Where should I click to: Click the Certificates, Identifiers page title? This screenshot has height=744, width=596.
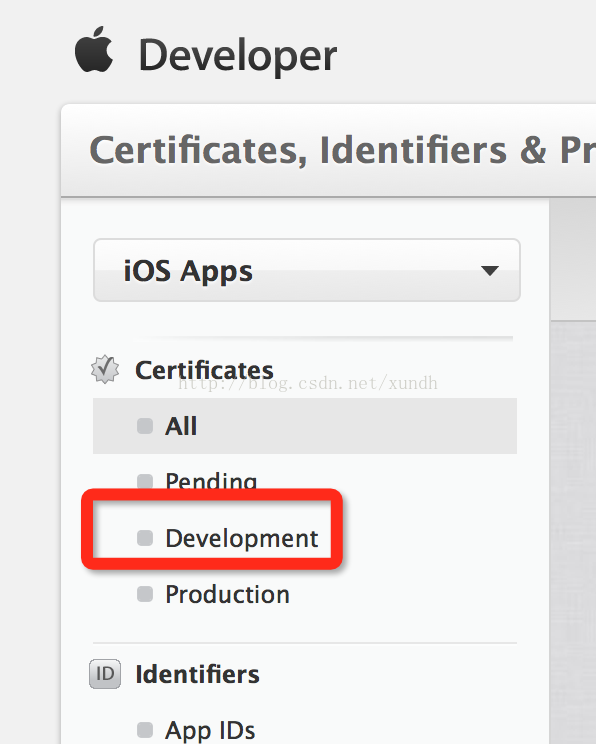tap(342, 150)
